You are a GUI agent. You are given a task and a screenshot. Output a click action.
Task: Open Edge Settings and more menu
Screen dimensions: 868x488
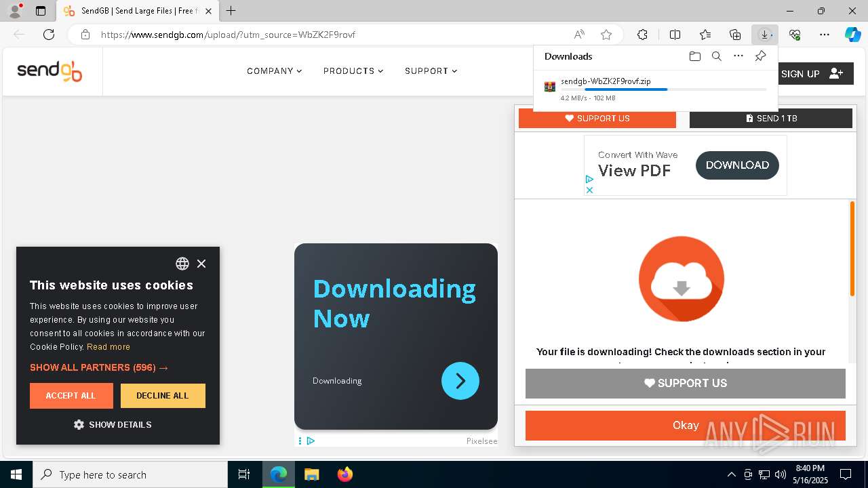[x=825, y=35]
